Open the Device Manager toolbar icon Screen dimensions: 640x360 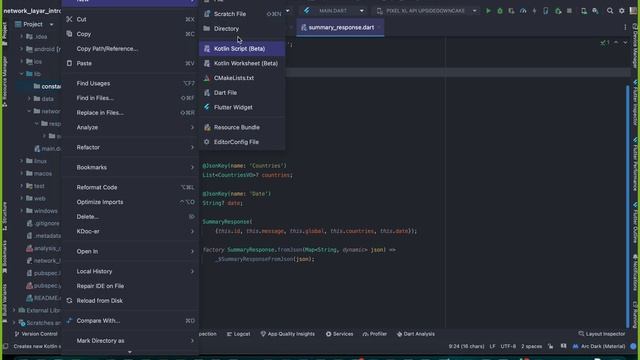click(584, 11)
